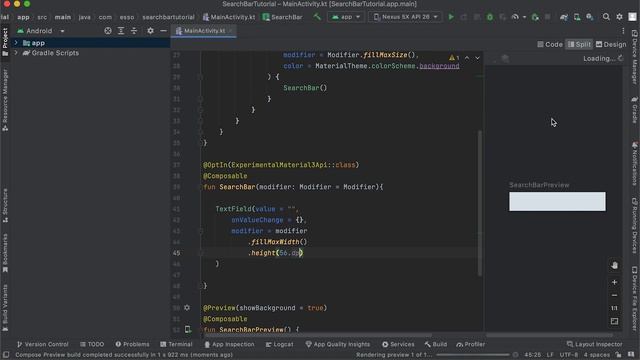
Task: Expand all in Project panel
Action: (x=121, y=31)
